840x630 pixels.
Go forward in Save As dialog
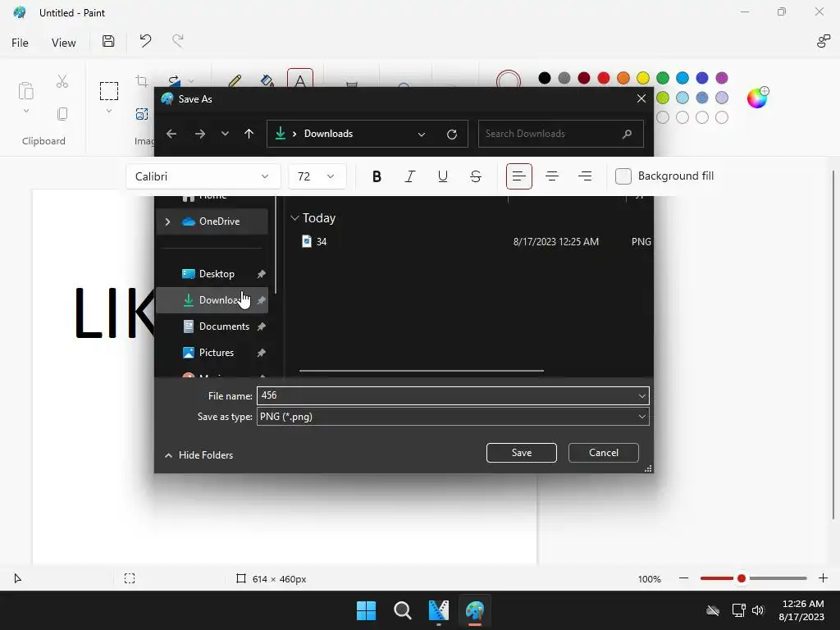[200, 134]
